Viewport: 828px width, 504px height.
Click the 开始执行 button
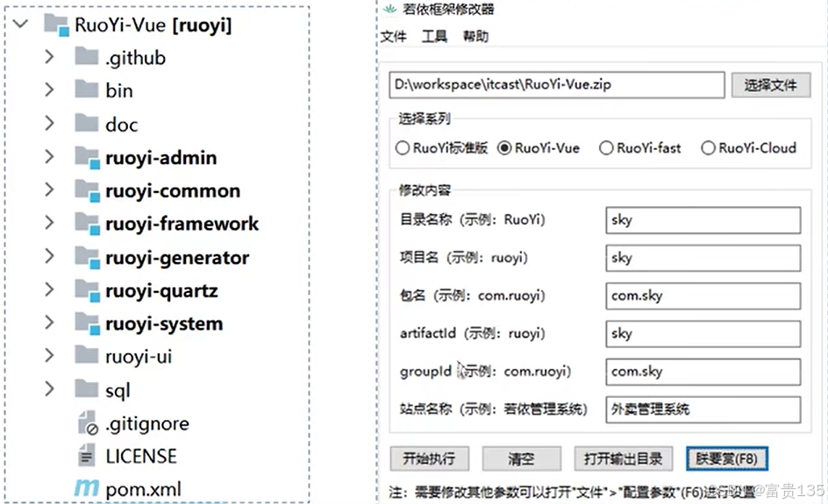[x=429, y=458]
